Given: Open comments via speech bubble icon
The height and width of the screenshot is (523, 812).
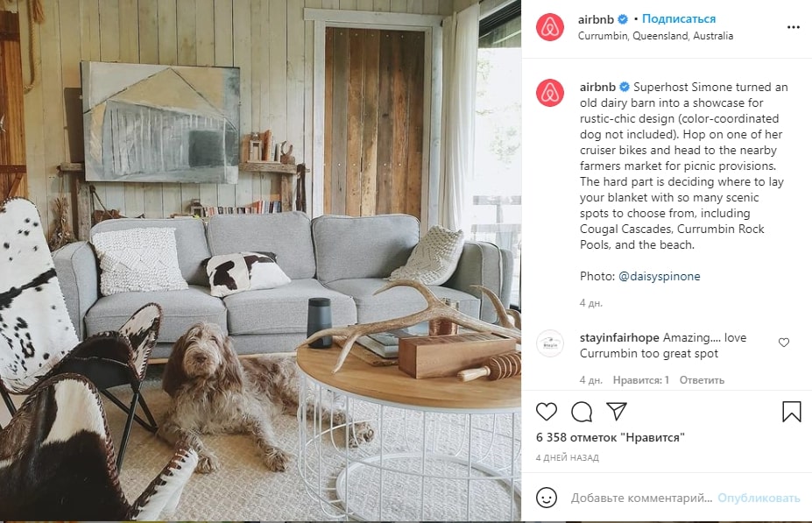Looking at the screenshot, I should click(x=582, y=412).
